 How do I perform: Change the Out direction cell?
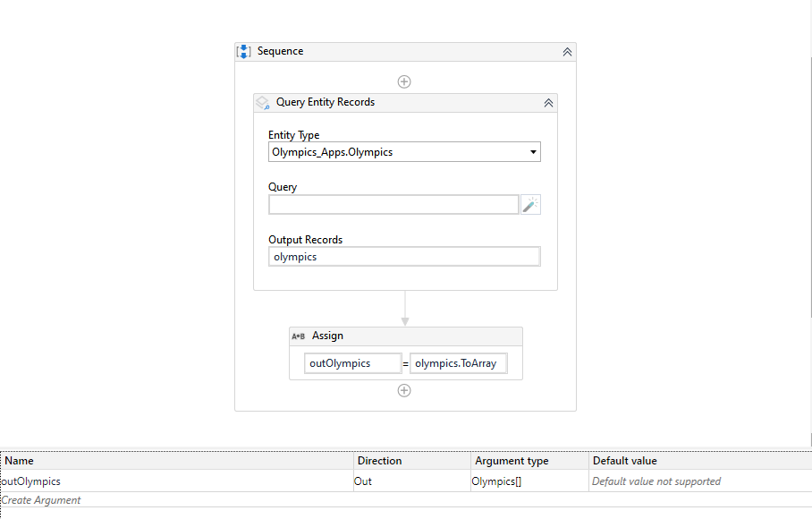(411, 481)
